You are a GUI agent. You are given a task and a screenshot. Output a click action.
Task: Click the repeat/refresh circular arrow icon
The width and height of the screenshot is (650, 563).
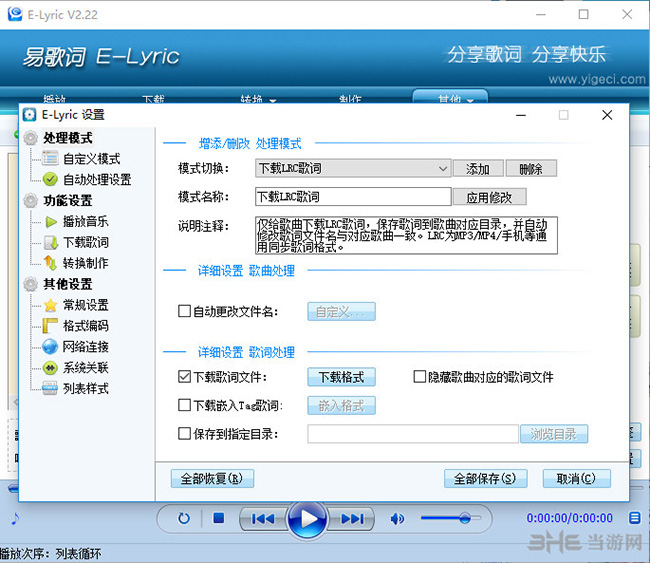[x=184, y=518]
